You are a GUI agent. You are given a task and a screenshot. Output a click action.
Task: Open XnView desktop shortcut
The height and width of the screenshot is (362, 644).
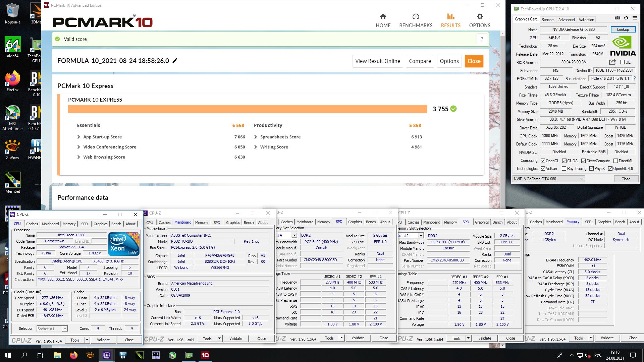(x=13, y=149)
